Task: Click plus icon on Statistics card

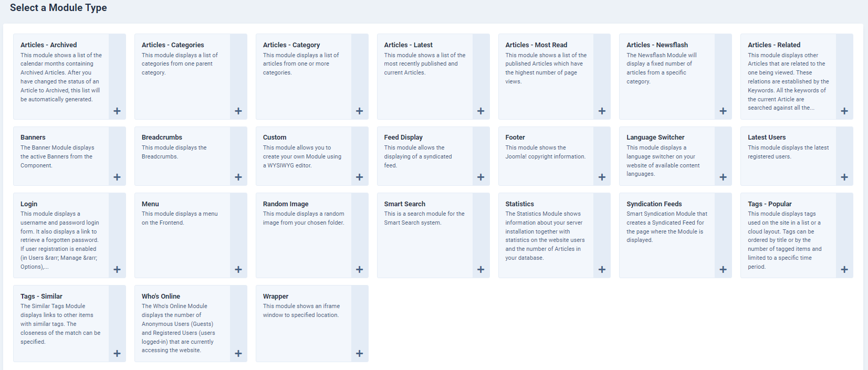Action: pos(602,269)
